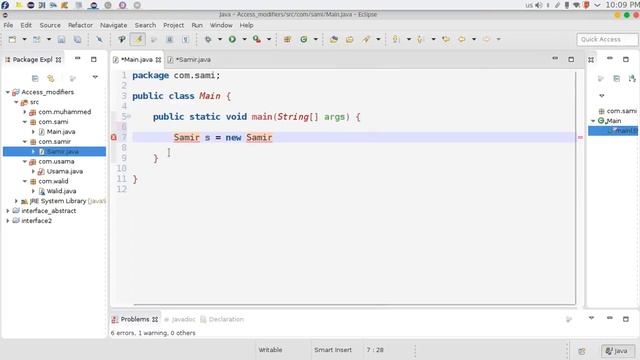This screenshot has width=640, height=360.
Task: Click the Search flashlight toolbar icon
Action: tap(366, 40)
